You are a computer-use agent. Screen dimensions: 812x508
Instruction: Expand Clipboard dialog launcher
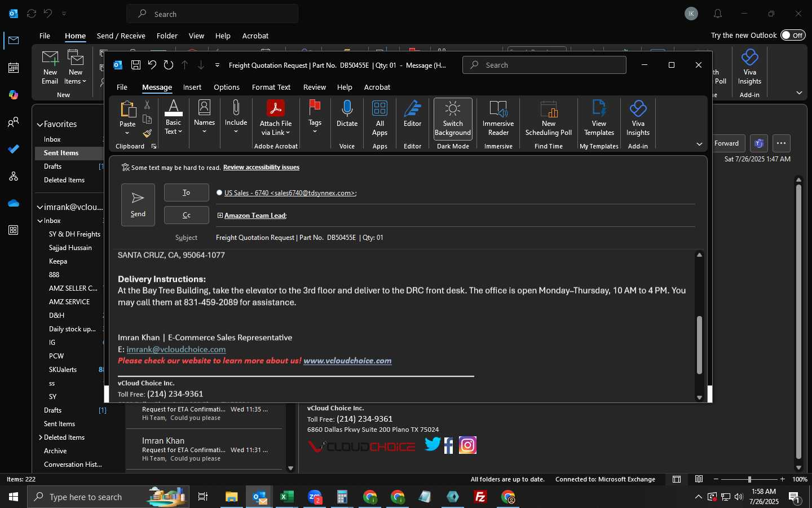pos(153,146)
